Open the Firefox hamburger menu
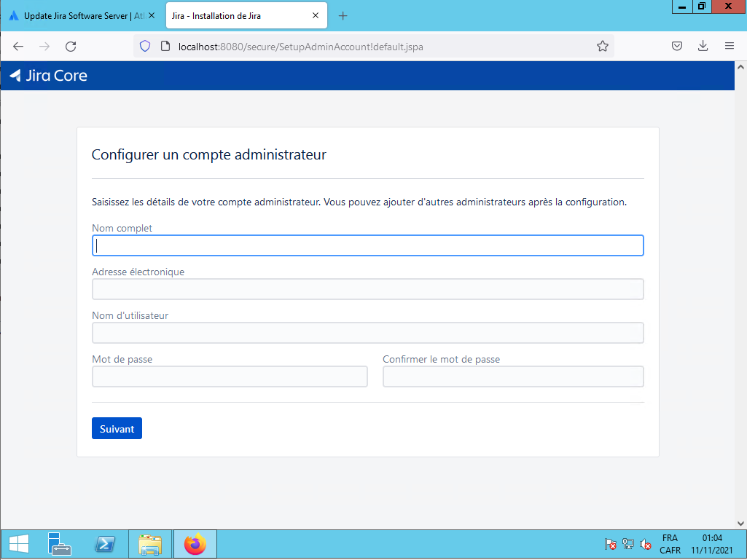Viewport: 747px width, 560px height. tap(729, 47)
